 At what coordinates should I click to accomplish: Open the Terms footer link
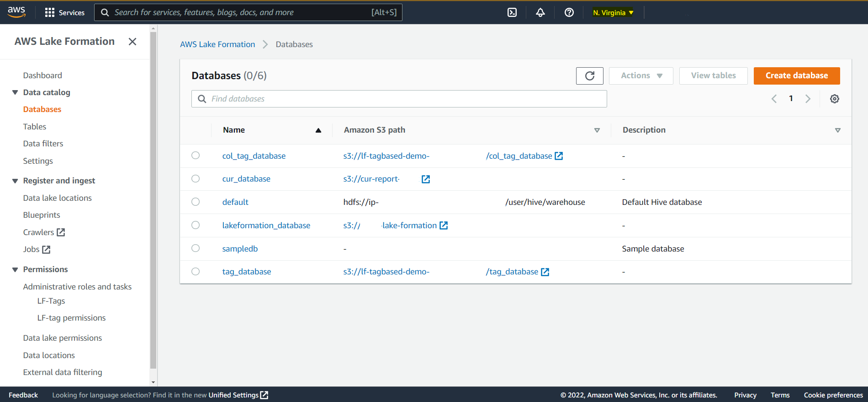780,395
